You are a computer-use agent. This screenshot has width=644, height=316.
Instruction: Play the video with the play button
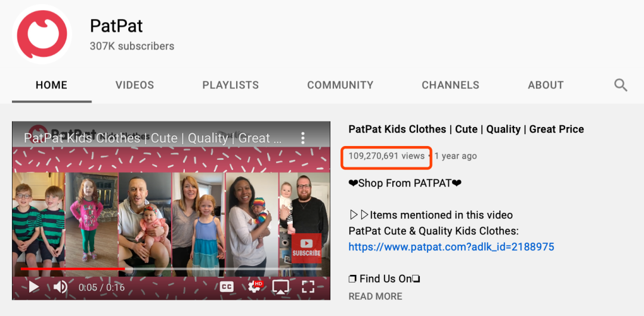(33, 287)
